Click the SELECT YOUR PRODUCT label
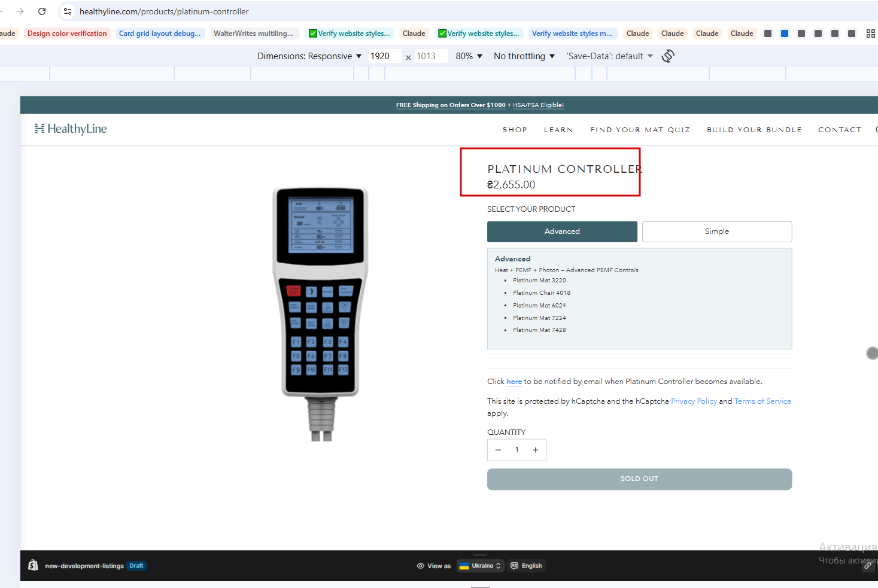878x588 pixels. pos(531,209)
